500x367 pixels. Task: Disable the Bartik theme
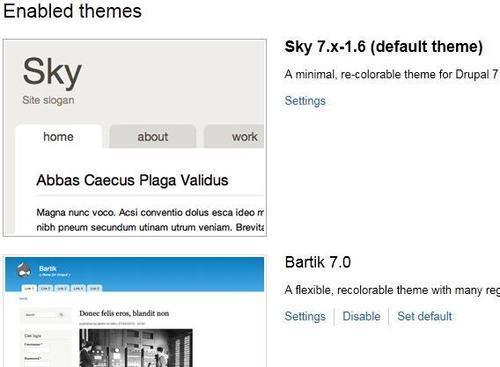point(361,316)
